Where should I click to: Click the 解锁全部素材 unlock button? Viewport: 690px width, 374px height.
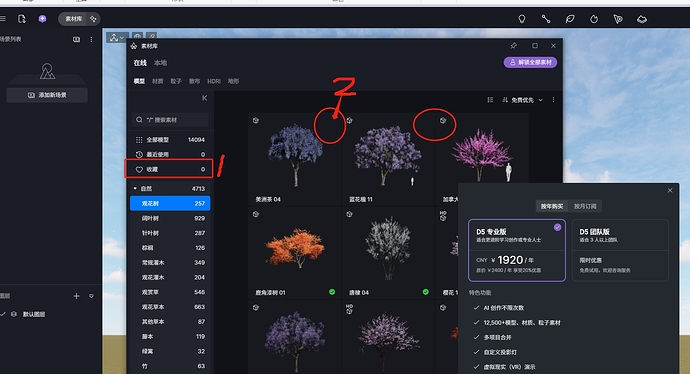pos(530,62)
